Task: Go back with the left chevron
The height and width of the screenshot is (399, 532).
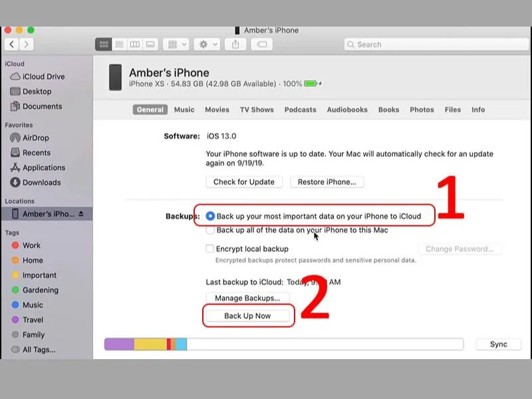Action: point(12,44)
